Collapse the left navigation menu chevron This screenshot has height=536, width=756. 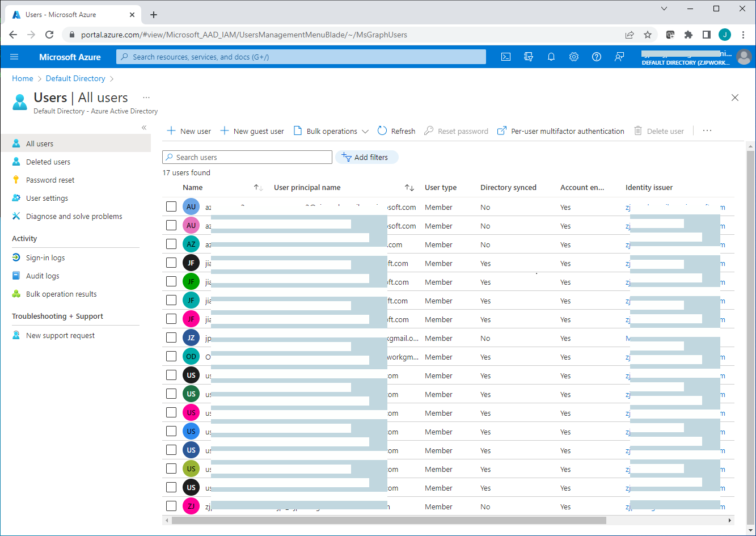144,128
